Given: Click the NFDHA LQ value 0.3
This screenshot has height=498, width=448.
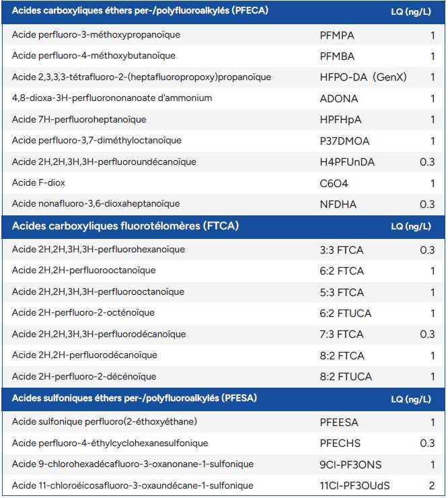Looking at the screenshot, I should [427, 205].
